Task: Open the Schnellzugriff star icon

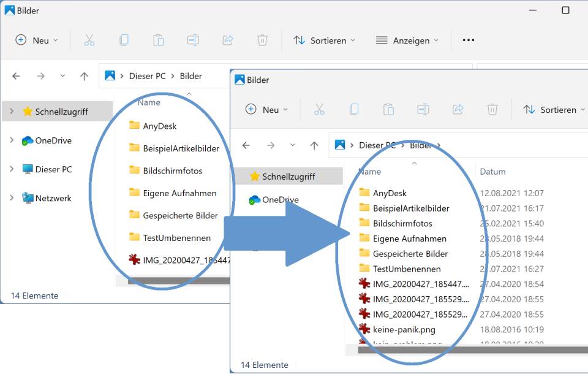Action: [x=27, y=111]
